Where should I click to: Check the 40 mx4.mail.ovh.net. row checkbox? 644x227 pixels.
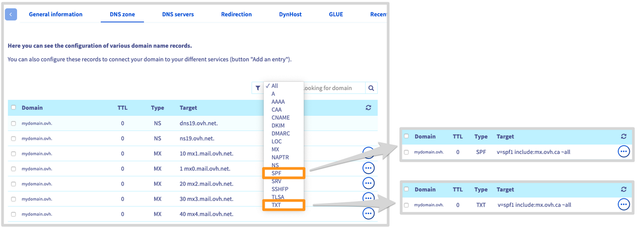click(x=13, y=214)
